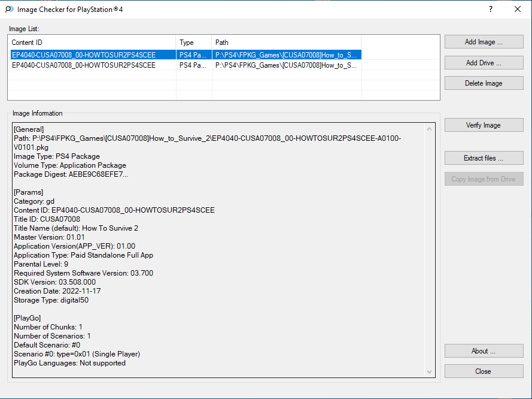The height and width of the screenshot is (399, 532).
Task: Click Scenario #0 Single Player line
Action: [77, 354]
